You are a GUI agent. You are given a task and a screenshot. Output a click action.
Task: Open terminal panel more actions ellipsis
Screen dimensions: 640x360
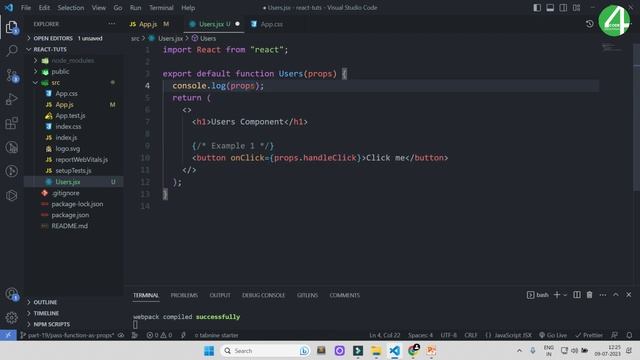(603, 295)
